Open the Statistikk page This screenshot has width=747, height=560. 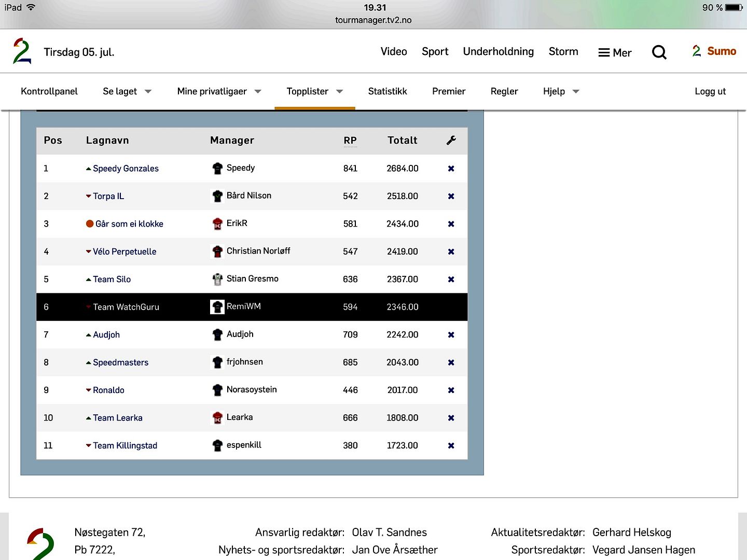click(388, 91)
